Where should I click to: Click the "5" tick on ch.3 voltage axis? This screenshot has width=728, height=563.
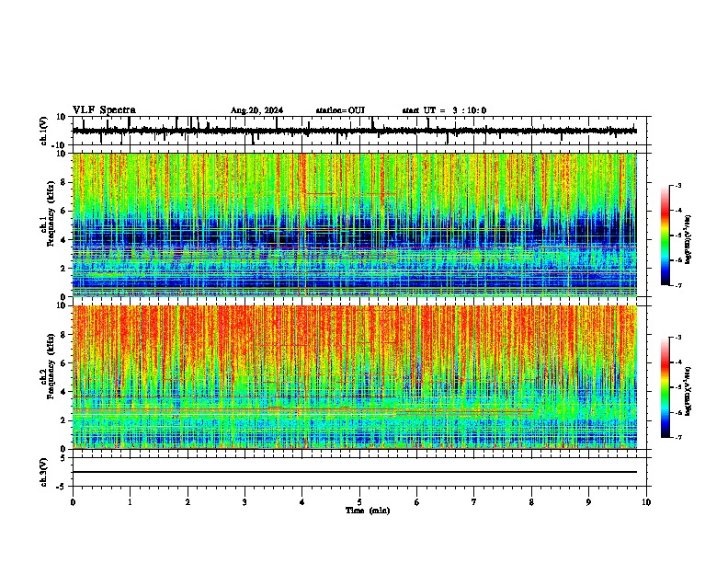coord(64,458)
